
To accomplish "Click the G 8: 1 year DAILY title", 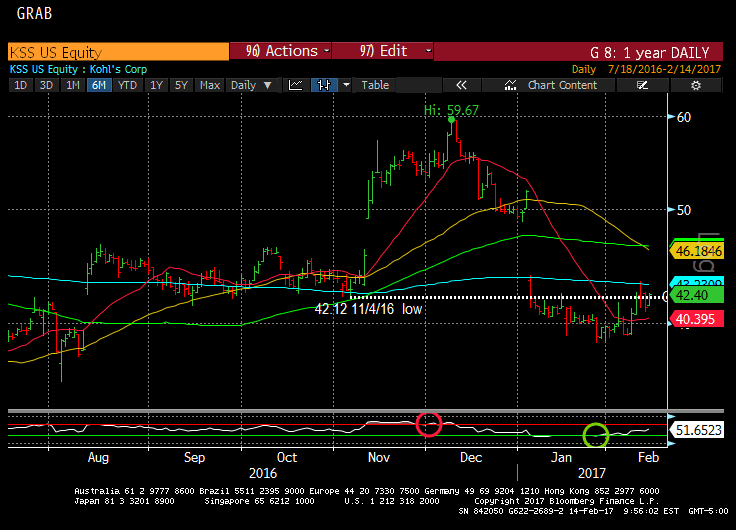I will (x=650, y=52).
